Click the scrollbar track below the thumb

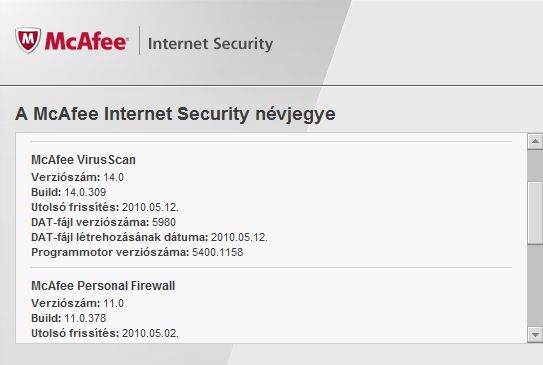[535, 286]
